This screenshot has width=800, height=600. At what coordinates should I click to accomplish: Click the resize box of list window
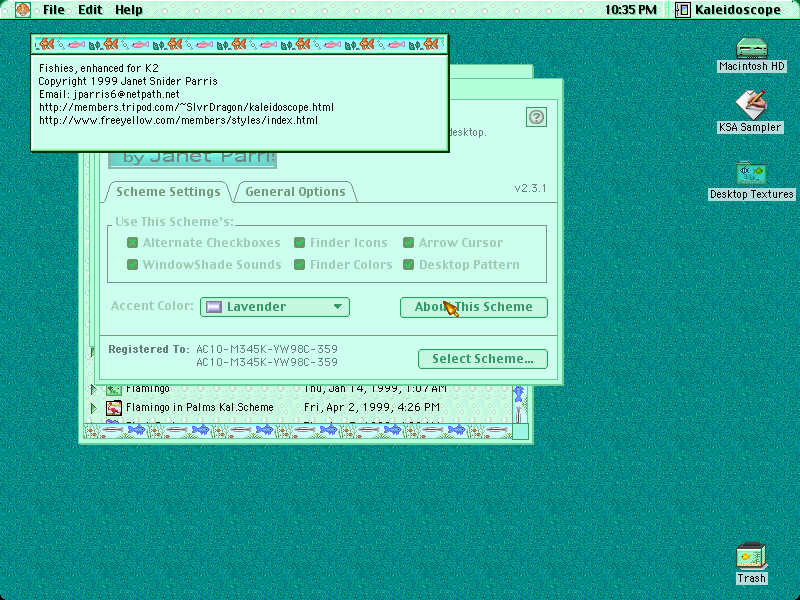pos(520,432)
